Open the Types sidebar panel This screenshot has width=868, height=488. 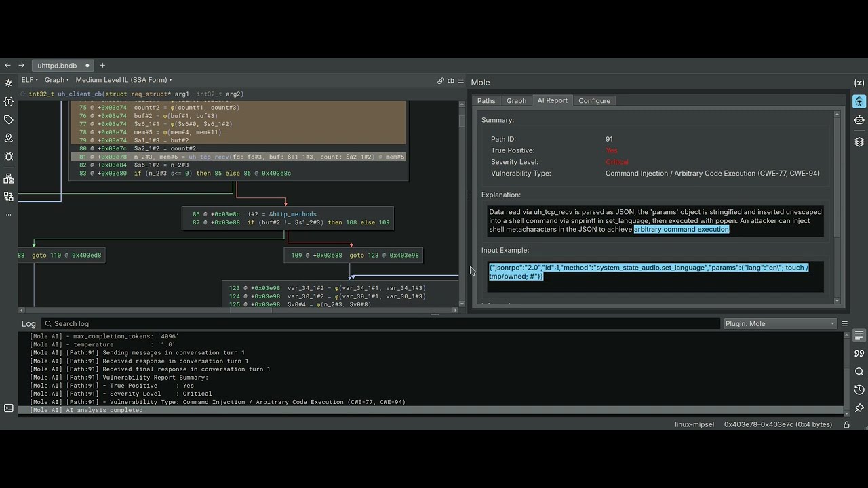coord(8,101)
